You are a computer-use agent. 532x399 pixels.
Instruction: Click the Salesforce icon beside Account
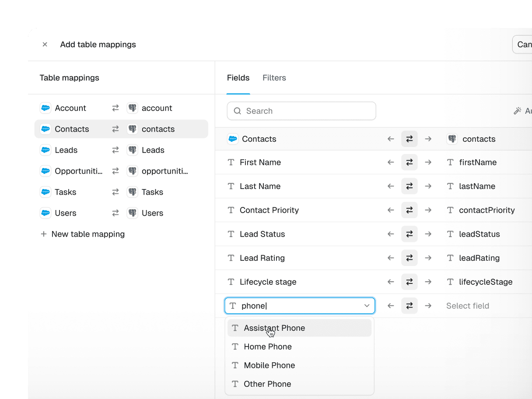tap(45, 108)
